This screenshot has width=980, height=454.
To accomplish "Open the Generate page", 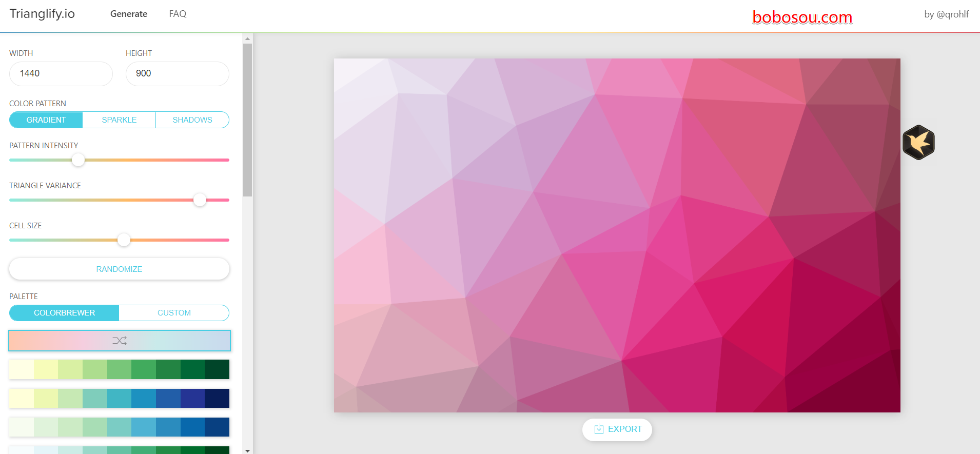I will 129,14.
